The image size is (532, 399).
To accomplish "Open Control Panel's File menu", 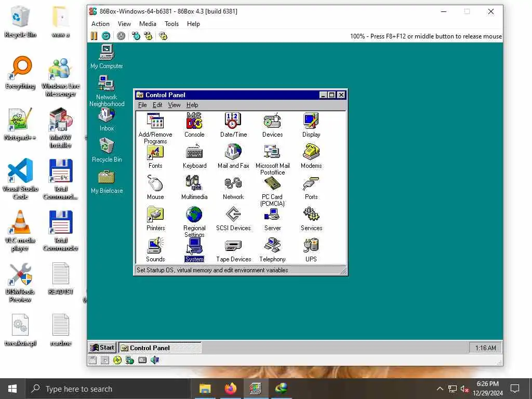I will [x=142, y=105].
